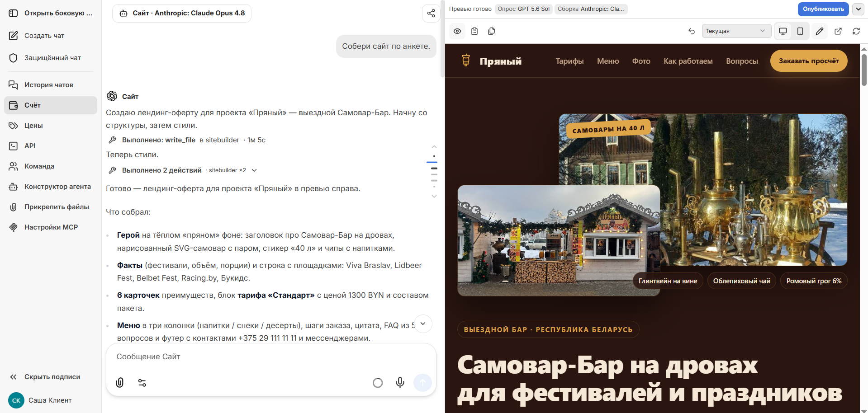Click the Пряный samovar logo icon
The height and width of the screenshot is (413, 868).
(x=466, y=60)
